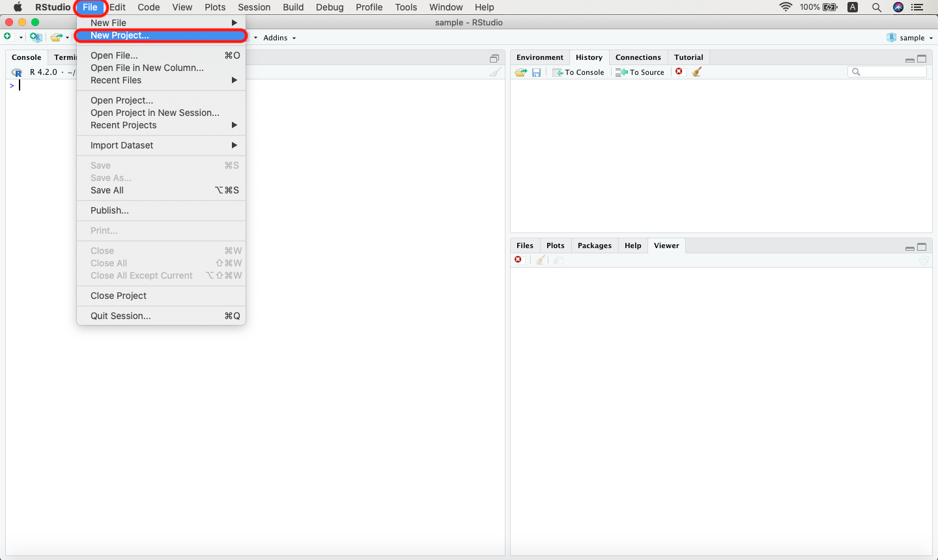Open the Notification Center icon
This screenshot has width=938, height=560.
pos(918,7)
